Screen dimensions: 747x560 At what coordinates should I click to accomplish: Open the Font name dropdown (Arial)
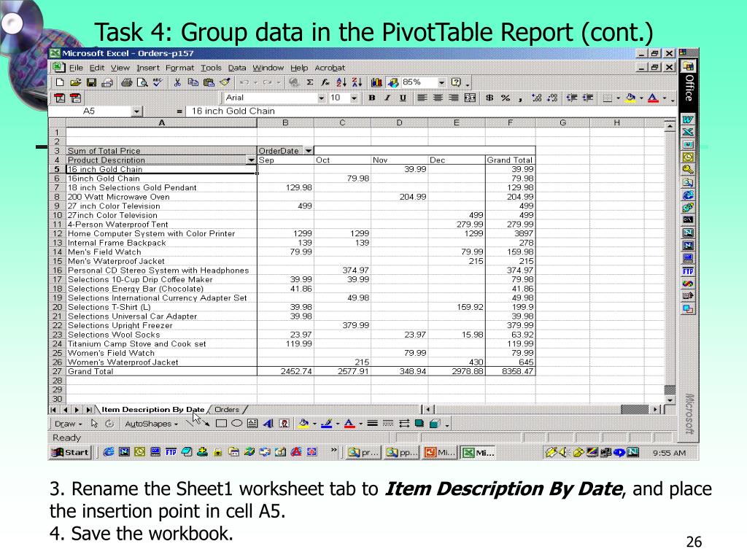pos(322,98)
